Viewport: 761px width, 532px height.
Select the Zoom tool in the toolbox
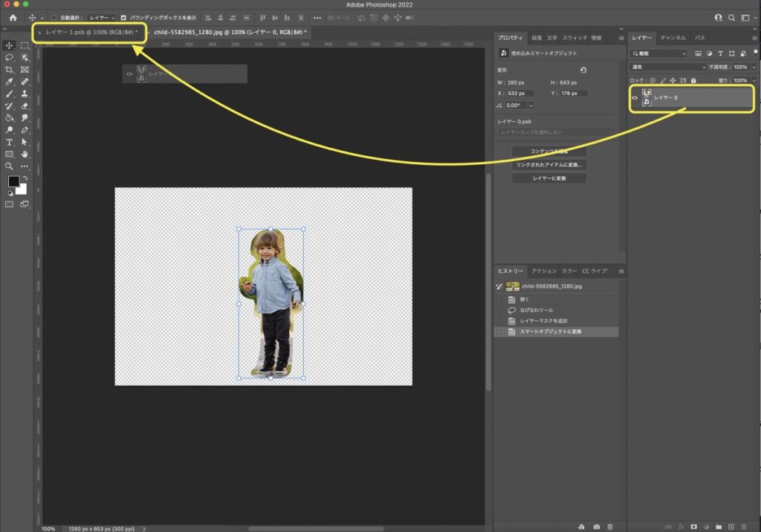coord(9,166)
